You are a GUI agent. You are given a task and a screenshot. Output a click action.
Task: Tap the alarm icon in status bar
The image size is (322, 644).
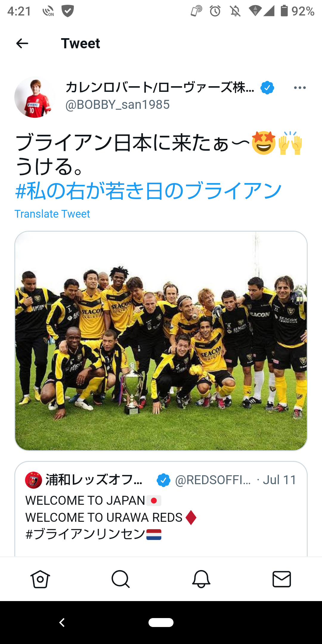point(215,11)
